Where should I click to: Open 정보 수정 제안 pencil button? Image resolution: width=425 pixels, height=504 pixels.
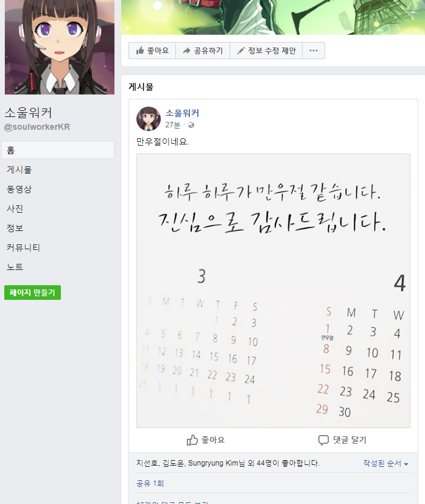(266, 51)
